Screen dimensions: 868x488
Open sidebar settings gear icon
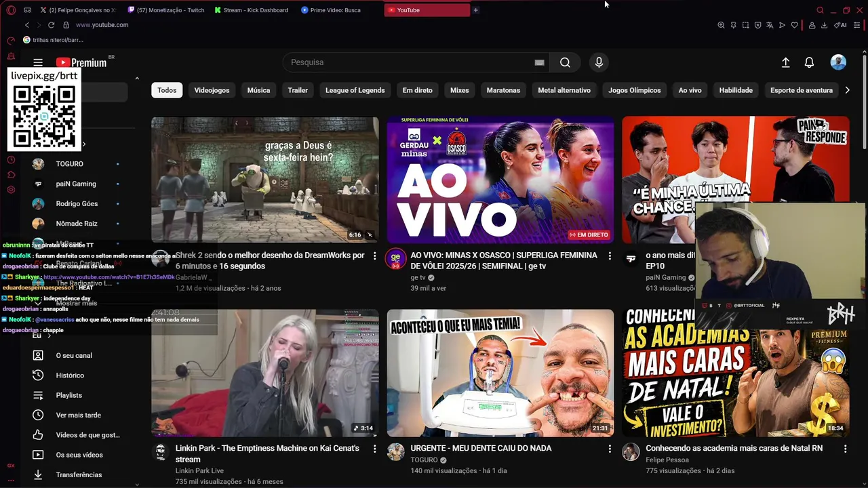(11, 190)
